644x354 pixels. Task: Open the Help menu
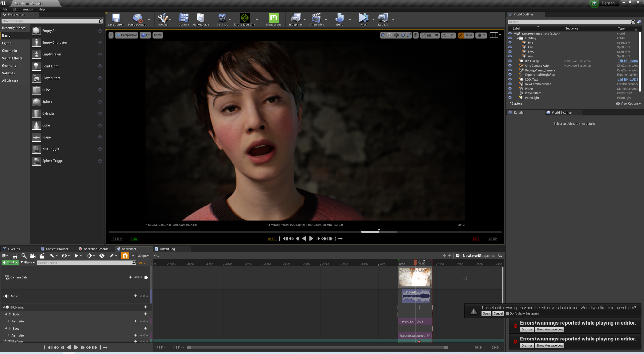point(42,9)
